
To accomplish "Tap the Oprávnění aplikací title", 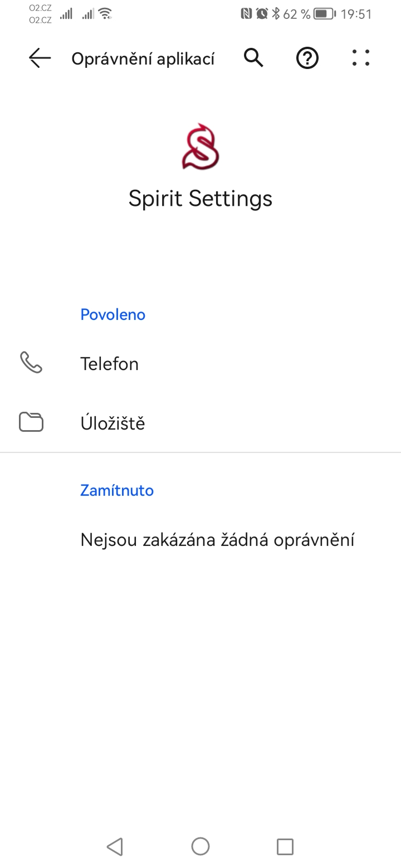I will click(143, 59).
